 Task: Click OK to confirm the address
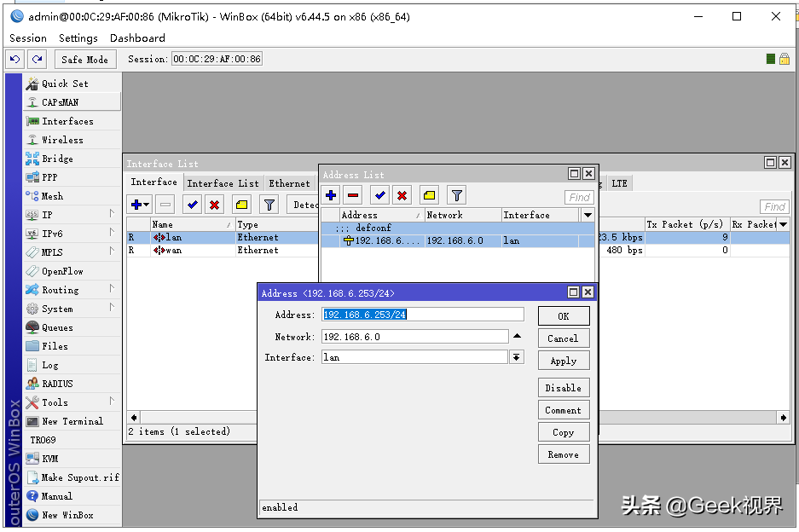click(x=564, y=316)
